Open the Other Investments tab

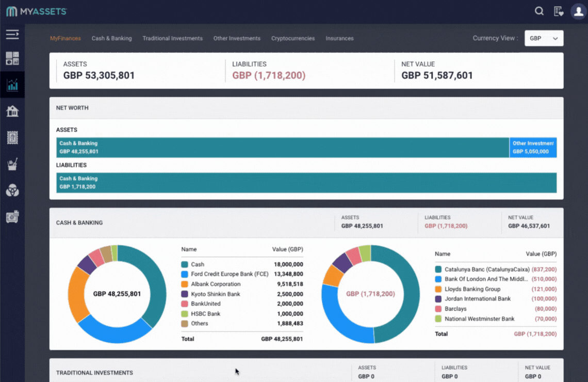coord(237,38)
